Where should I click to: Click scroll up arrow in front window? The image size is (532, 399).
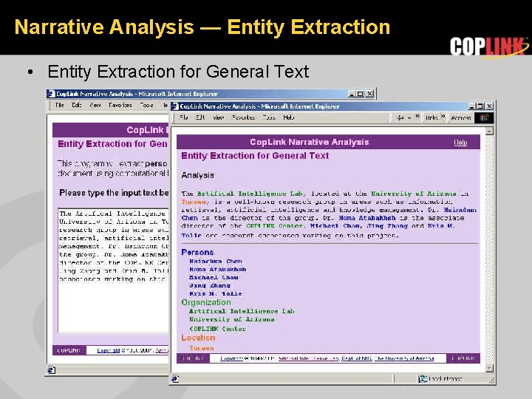coord(489,131)
